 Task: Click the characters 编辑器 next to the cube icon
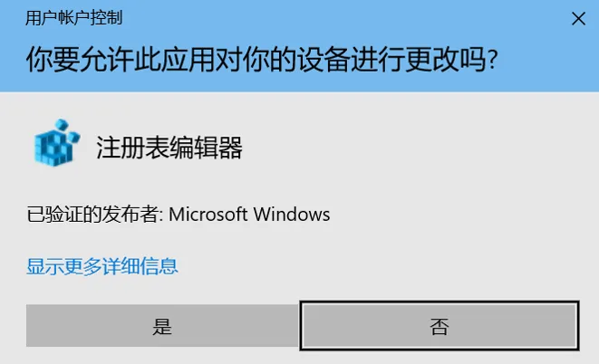(206, 148)
